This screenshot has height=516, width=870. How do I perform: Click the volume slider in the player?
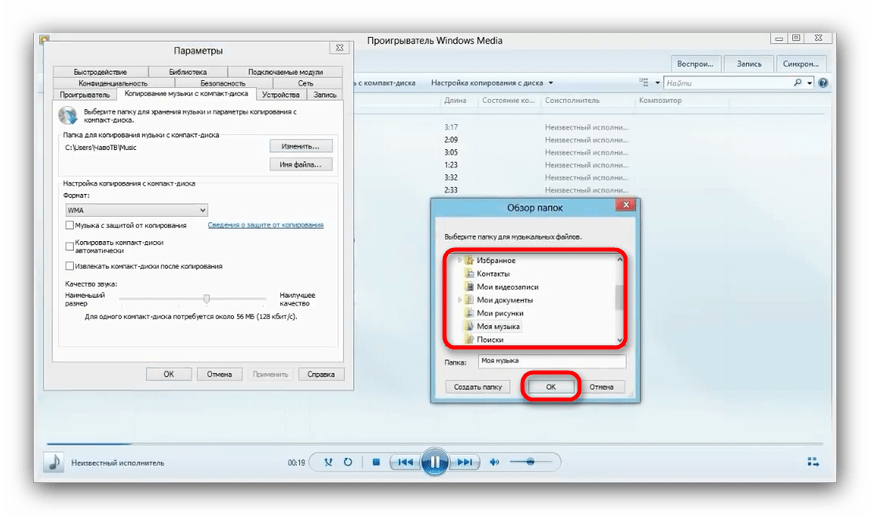click(530, 462)
